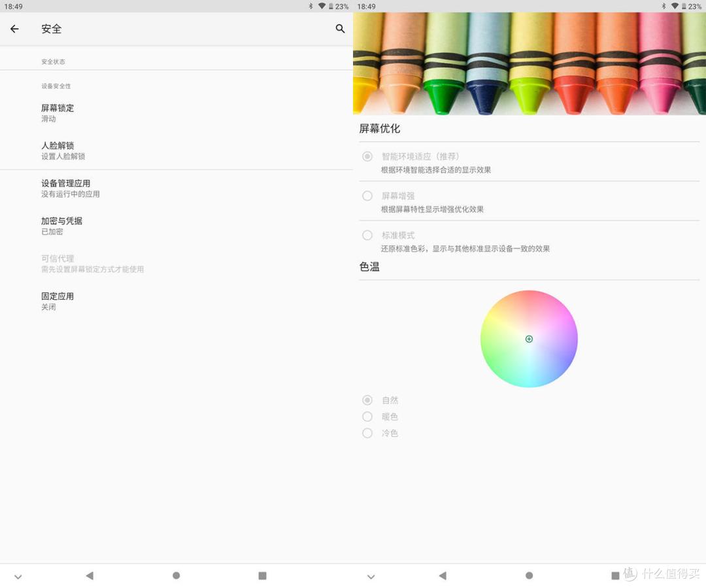Tap left status bar clock 18:49
Viewport: 706px width, 588px height.
click(x=14, y=7)
